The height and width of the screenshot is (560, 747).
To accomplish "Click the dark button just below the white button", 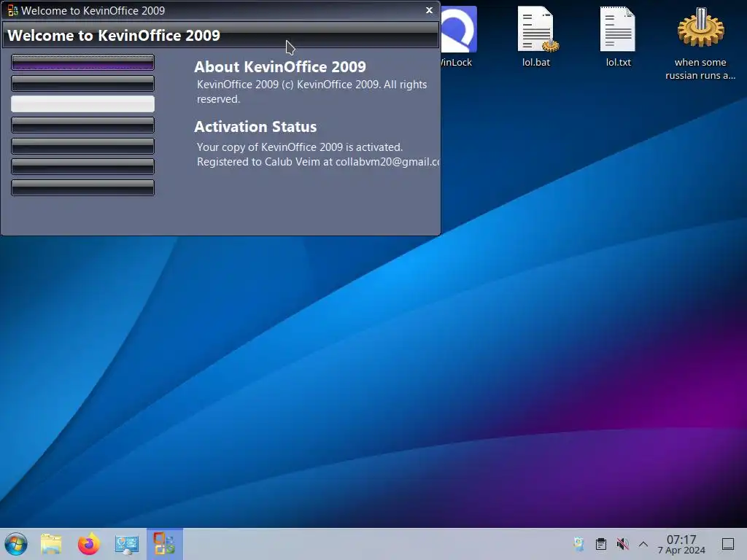I will (83, 125).
